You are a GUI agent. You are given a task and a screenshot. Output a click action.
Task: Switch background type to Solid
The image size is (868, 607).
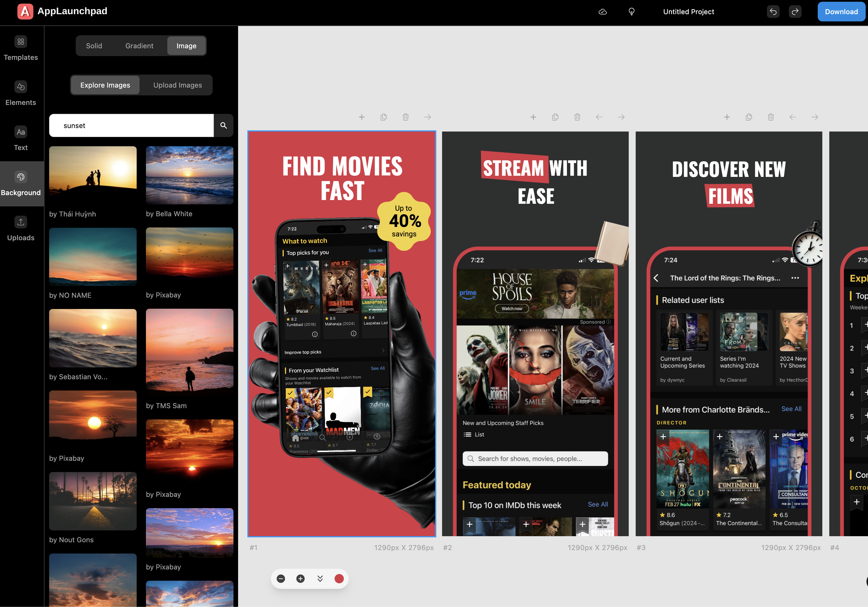pyautogui.click(x=94, y=46)
